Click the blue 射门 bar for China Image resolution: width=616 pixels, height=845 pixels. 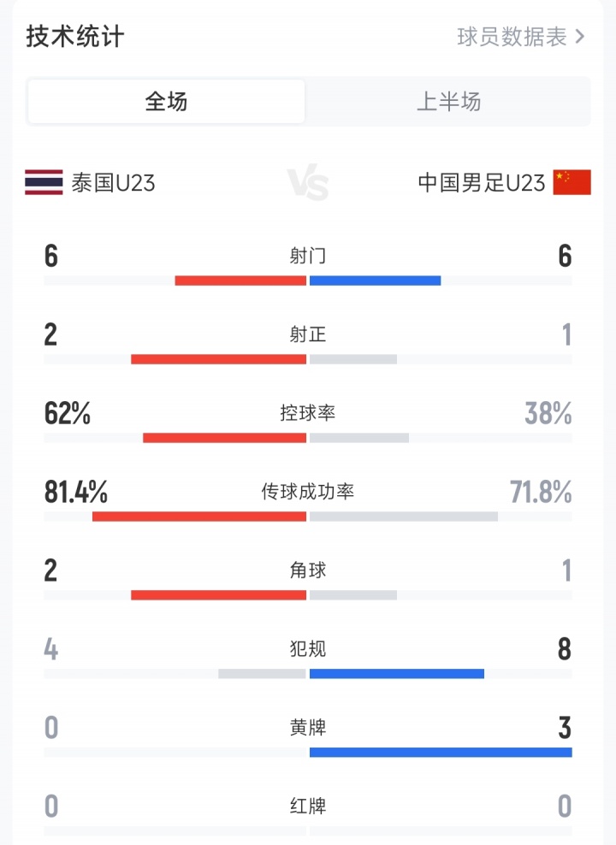point(375,281)
